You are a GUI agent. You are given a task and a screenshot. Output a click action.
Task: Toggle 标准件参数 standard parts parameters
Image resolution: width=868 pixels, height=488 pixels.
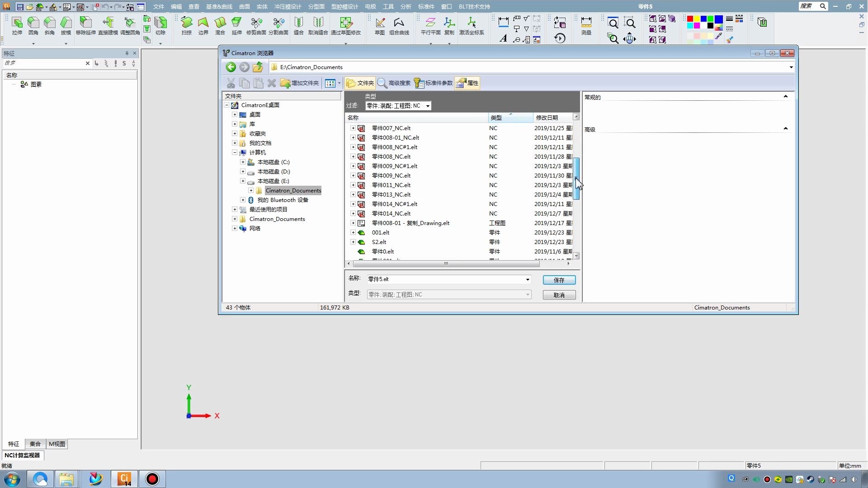pyautogui.click(x=433, y=83)
